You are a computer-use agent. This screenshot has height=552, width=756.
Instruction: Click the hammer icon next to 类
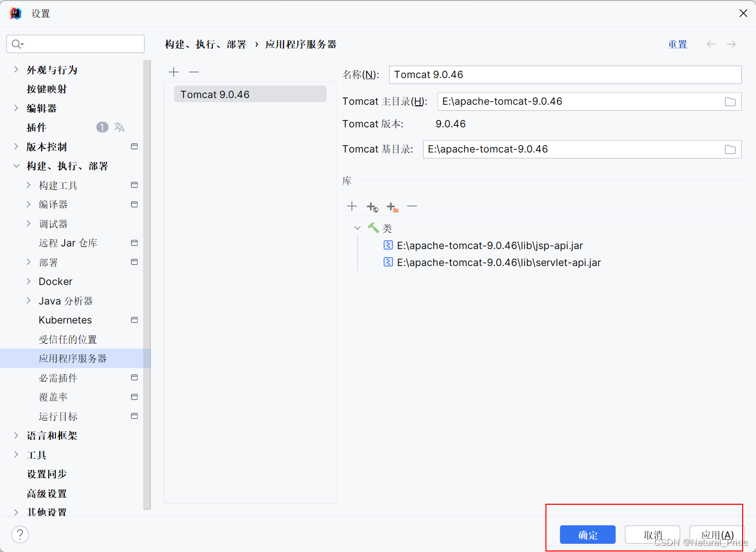pos(373,227)
